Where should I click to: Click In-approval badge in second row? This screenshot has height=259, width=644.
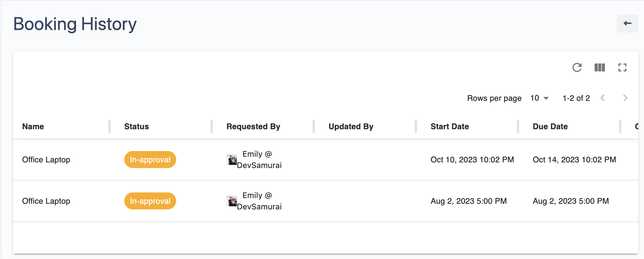click(x=150, y=201)
